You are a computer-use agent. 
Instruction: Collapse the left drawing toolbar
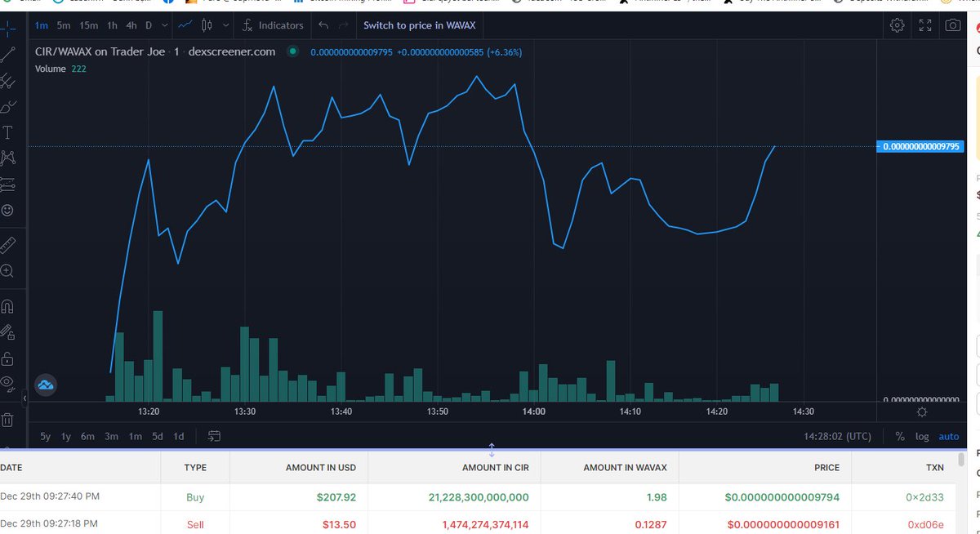(24, 398)
